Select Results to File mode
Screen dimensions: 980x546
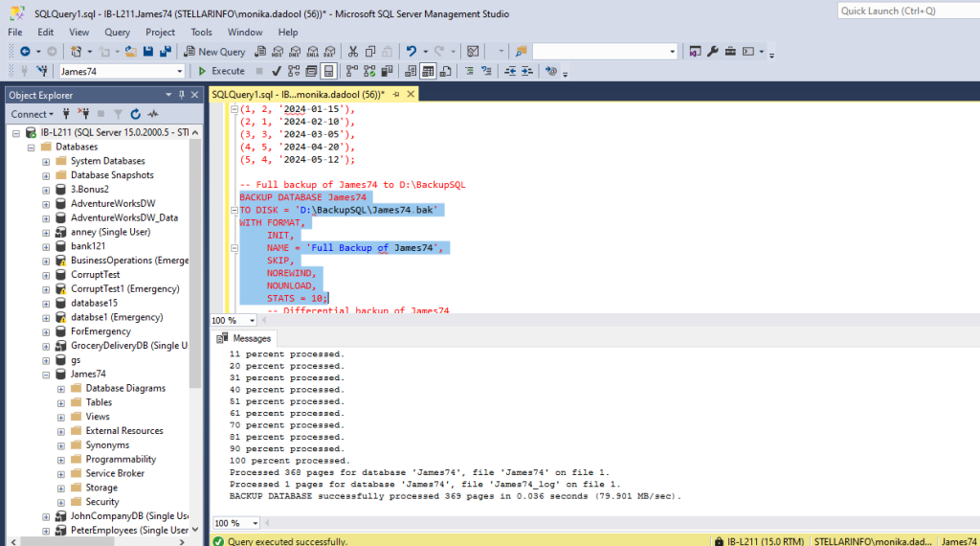click(x=446, y=71)
